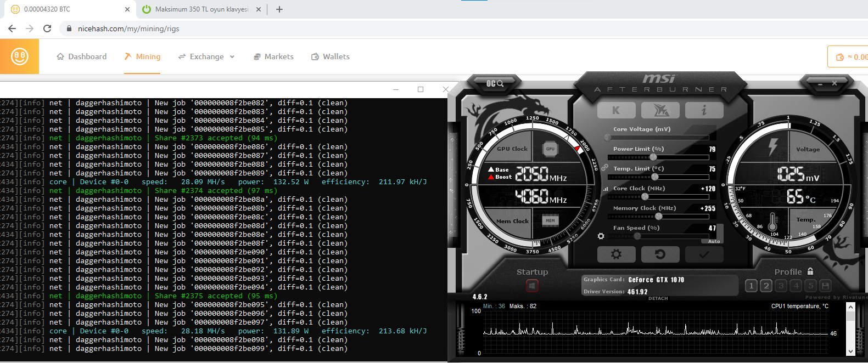Screen dimensions: 868x363
Task: Close the Maksimum 350 TL tab
Action: point(259,9)
